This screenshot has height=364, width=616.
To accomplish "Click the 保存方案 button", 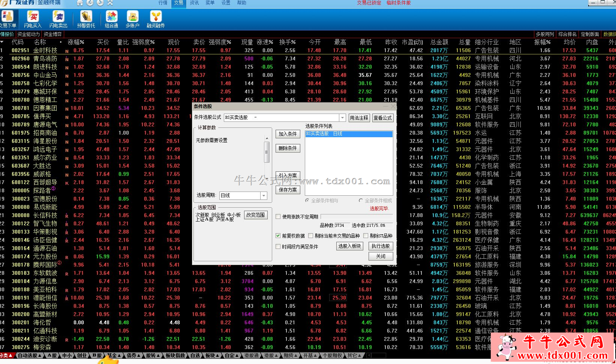I will (x=288, y=190).
